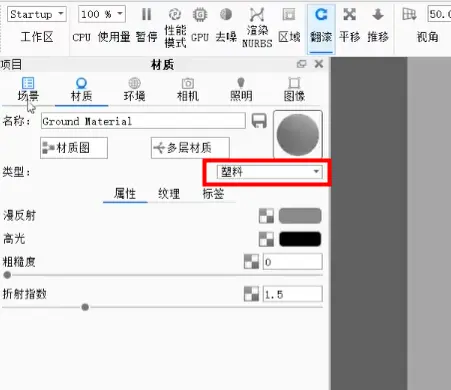Pause rendering with the 暂停 icon
Screen dimensions: 451x390
[146, 14]
